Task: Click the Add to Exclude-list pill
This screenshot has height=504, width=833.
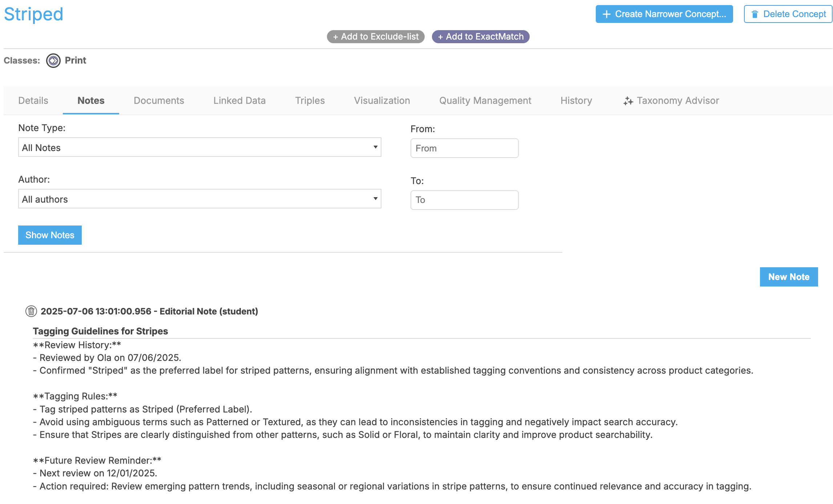Action: point(376,37)
